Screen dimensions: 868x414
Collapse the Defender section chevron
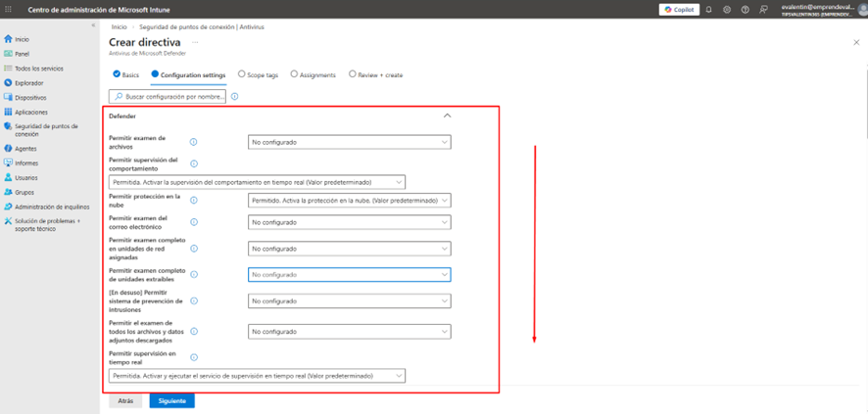coord(447,115)
